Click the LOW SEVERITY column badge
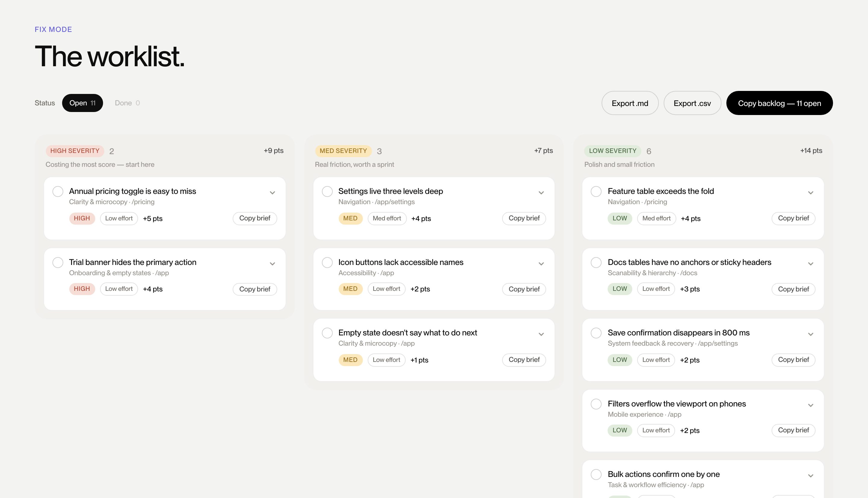This screenshot has width=868, height=498. click(x=613, y=151)
